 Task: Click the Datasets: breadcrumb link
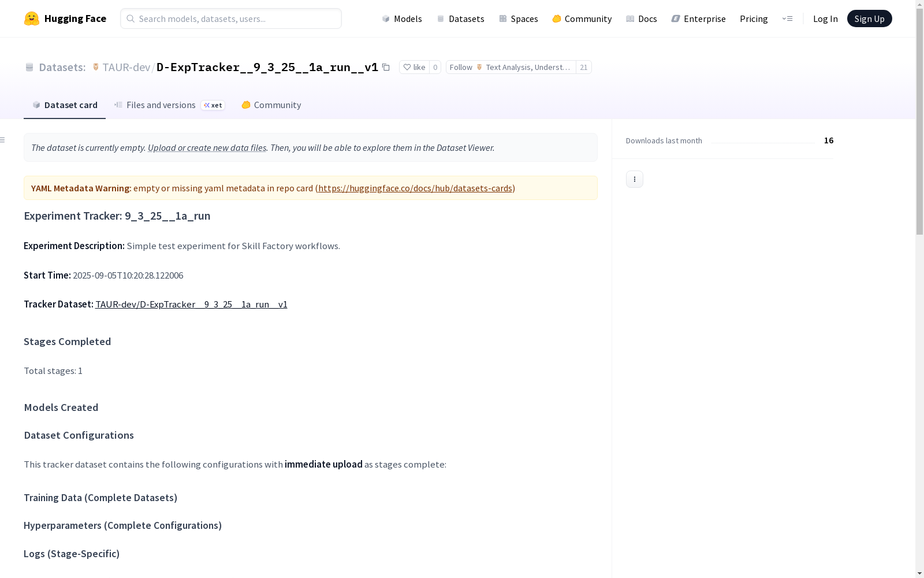62,67
